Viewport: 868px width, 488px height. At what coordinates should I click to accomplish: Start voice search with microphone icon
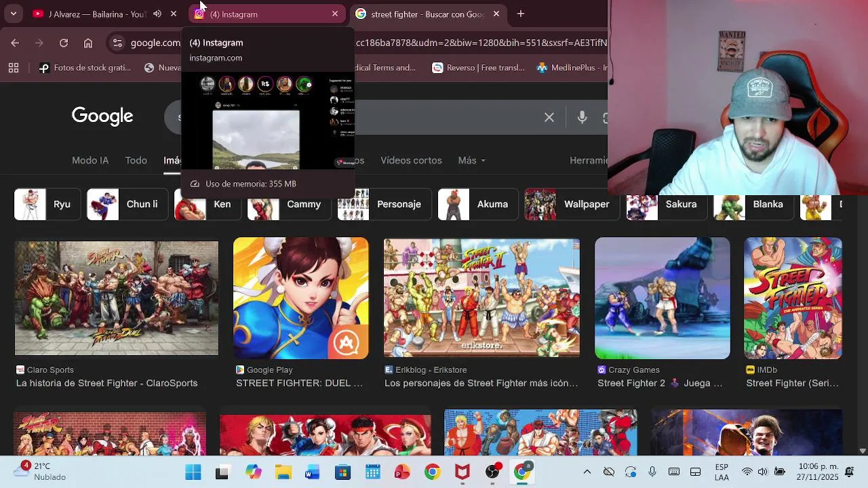click(x=583, y=118)
